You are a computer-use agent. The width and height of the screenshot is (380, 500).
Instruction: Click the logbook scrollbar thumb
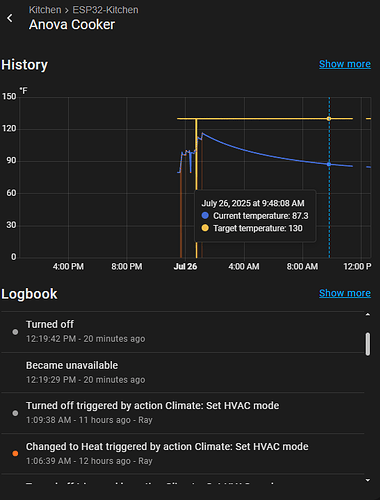[368, 344]
